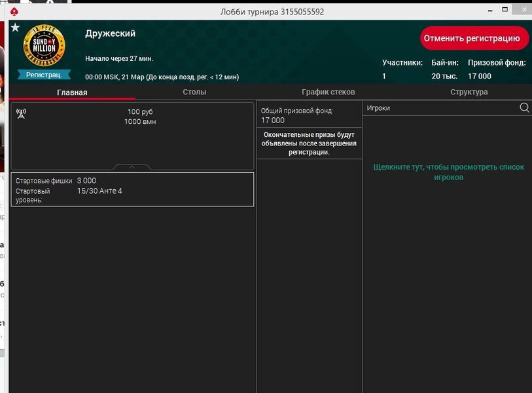Screen dimensions: 532x393
Task: Click the Участники count in header
Action: point(384,77)
